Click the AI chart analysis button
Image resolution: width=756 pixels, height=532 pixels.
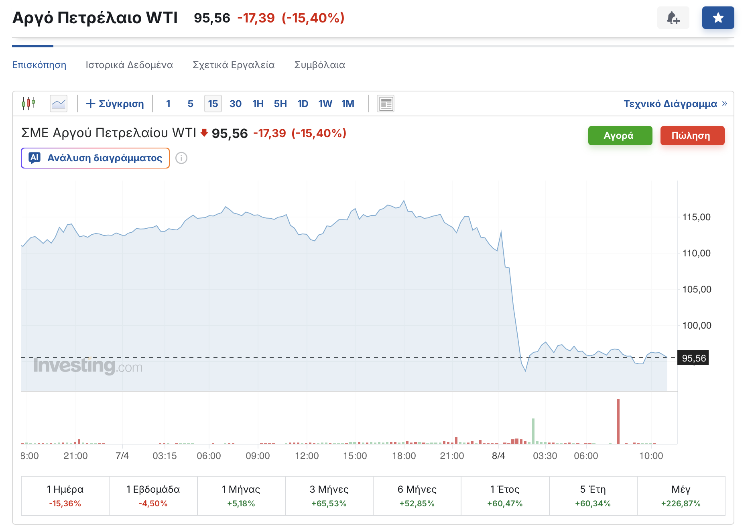96,158
